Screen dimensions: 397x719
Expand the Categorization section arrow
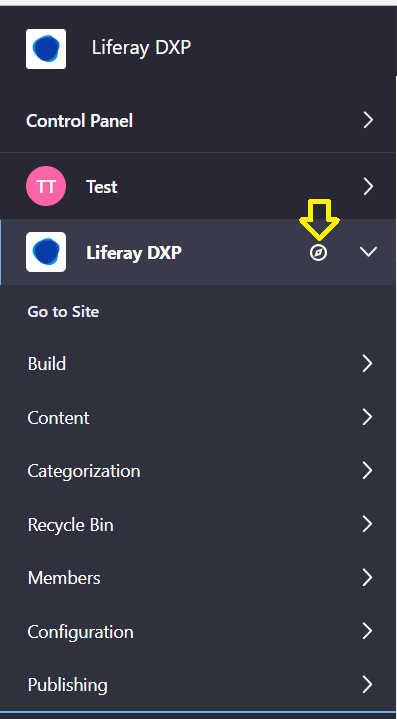[x=367, y=470]
